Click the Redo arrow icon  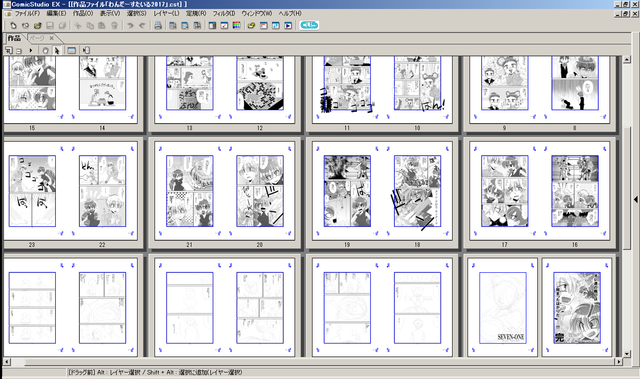pos(142,26)
